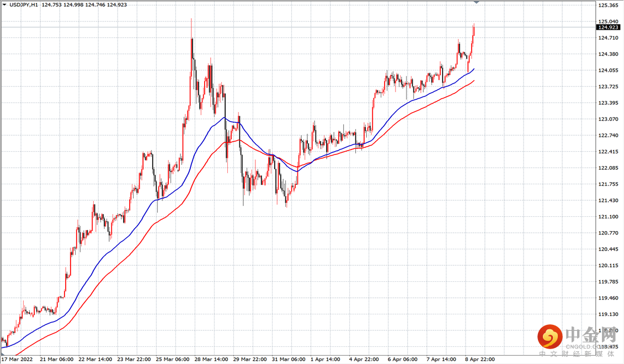This screenshot has height=364, width=624.
Task: Click the 122.740 price axis label
Action: coord(608,135)
